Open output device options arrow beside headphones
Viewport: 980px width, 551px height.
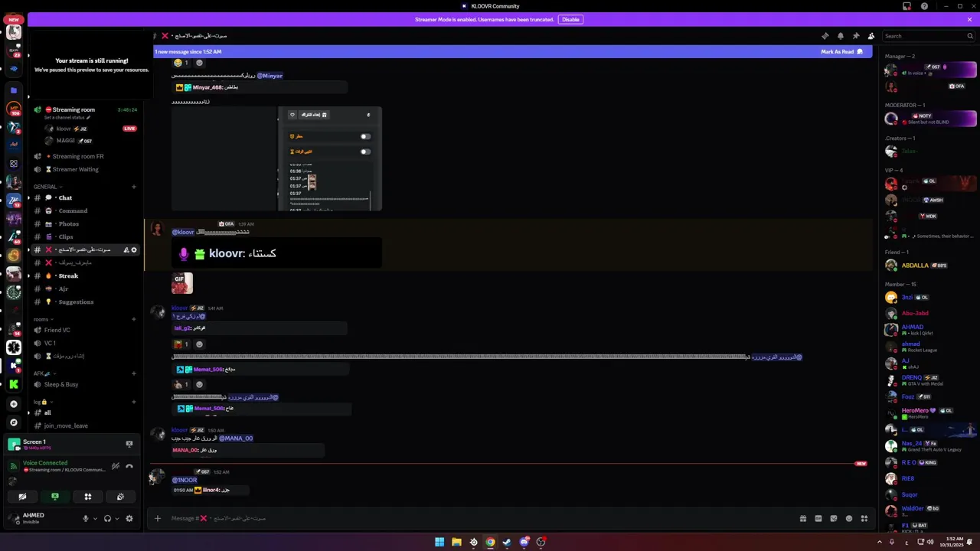[x=117, y=518]
